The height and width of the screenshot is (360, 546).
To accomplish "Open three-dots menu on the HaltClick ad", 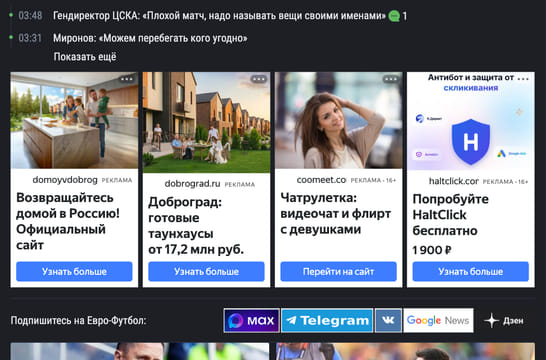I will [523, 79].
